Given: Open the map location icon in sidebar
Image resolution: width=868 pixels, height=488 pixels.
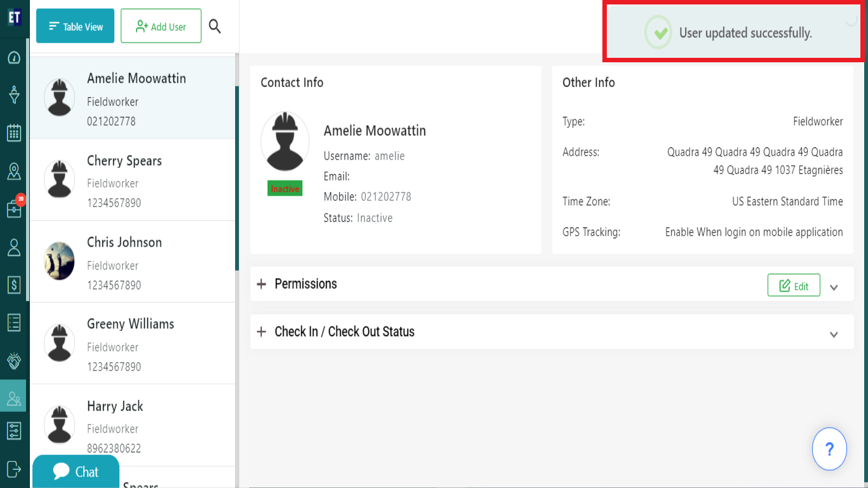Looking at the screenshot, I should [14, 171].
